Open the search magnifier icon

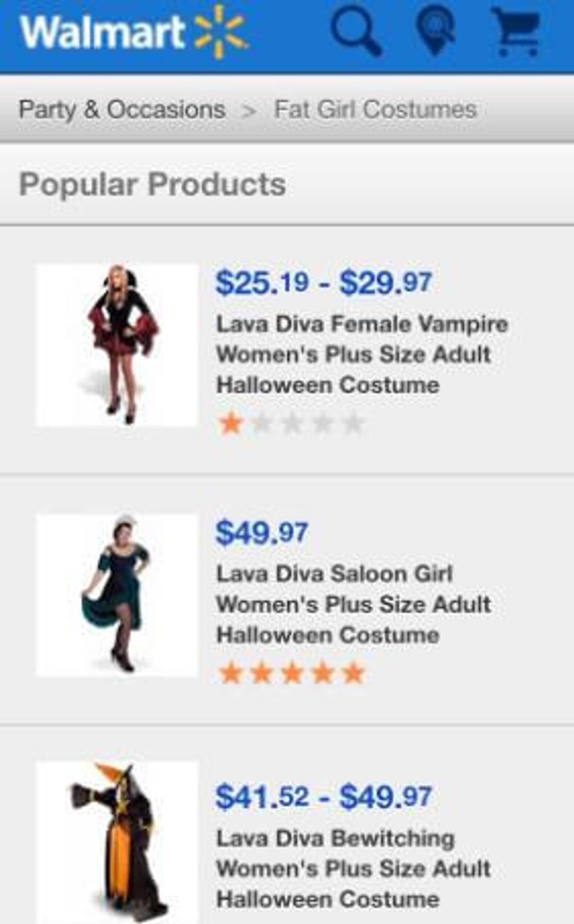click(356, 32)
